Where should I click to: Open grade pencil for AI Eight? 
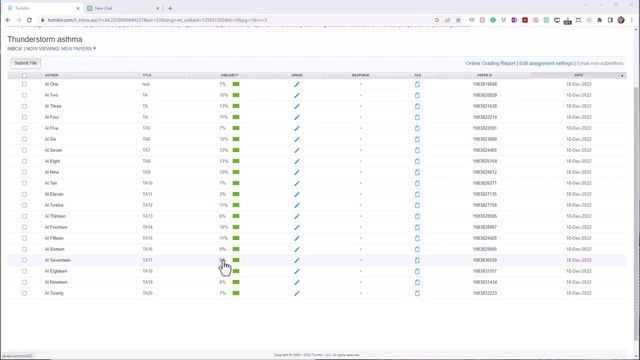[x=297, y=162]
